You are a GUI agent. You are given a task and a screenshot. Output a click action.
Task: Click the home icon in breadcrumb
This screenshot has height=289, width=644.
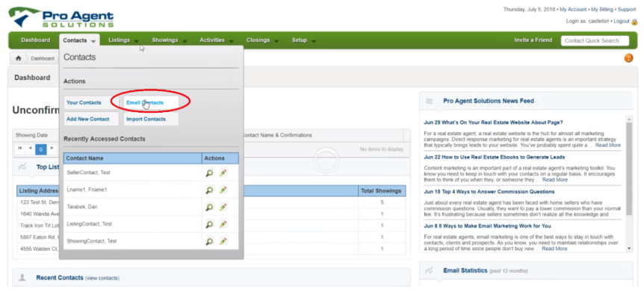(x=18, y=58)
